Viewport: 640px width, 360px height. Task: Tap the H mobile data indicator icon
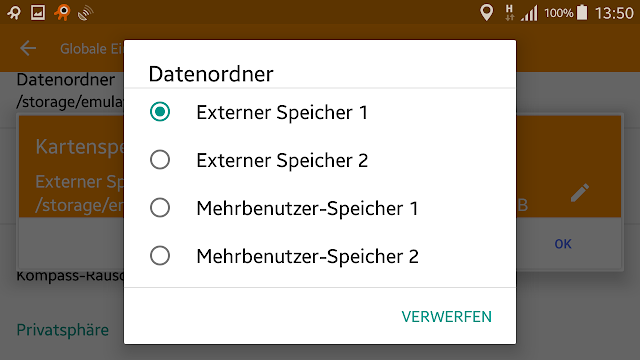pyautogui.click(x=509, y=13)
